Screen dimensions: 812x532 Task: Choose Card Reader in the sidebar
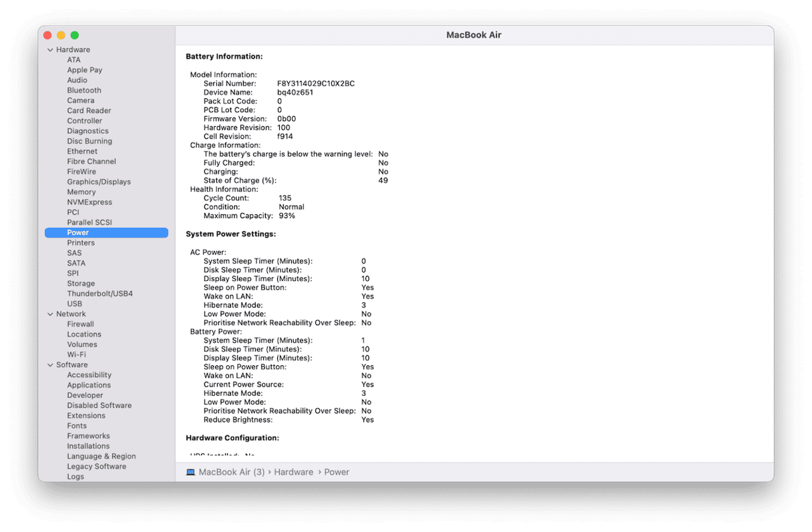tap(89, 111)
